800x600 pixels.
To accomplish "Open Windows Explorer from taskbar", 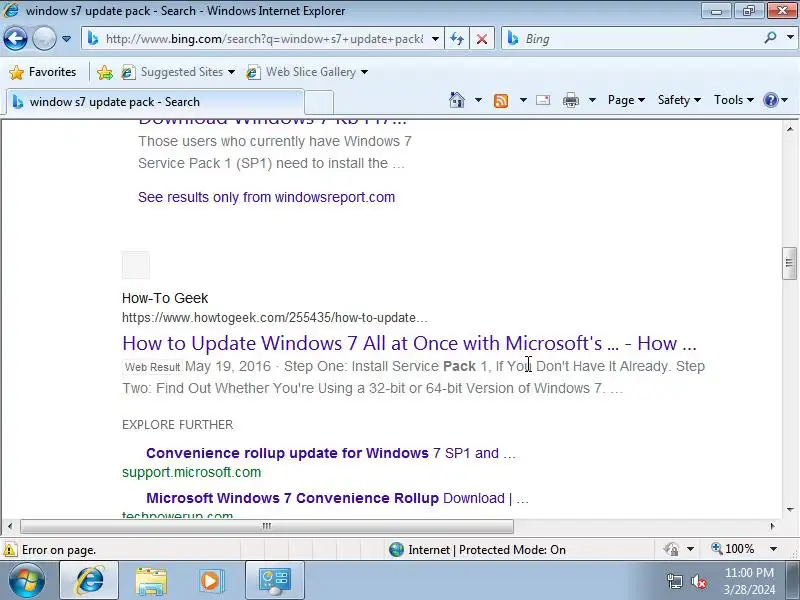I will [x=151, y=581].
